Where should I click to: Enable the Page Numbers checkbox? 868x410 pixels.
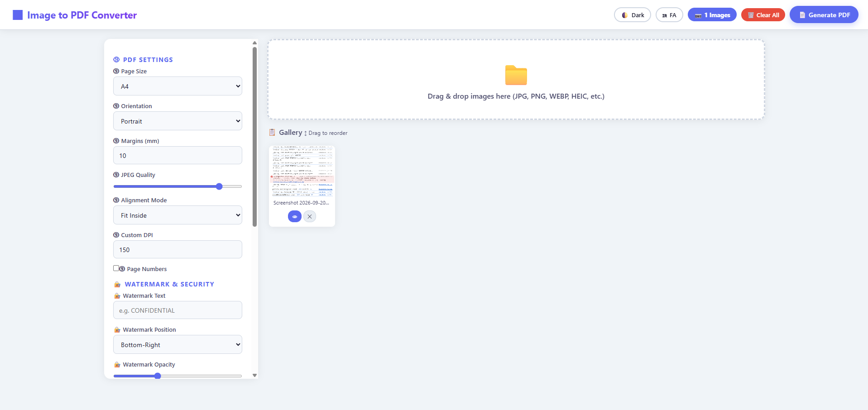[x=116, y=268]
